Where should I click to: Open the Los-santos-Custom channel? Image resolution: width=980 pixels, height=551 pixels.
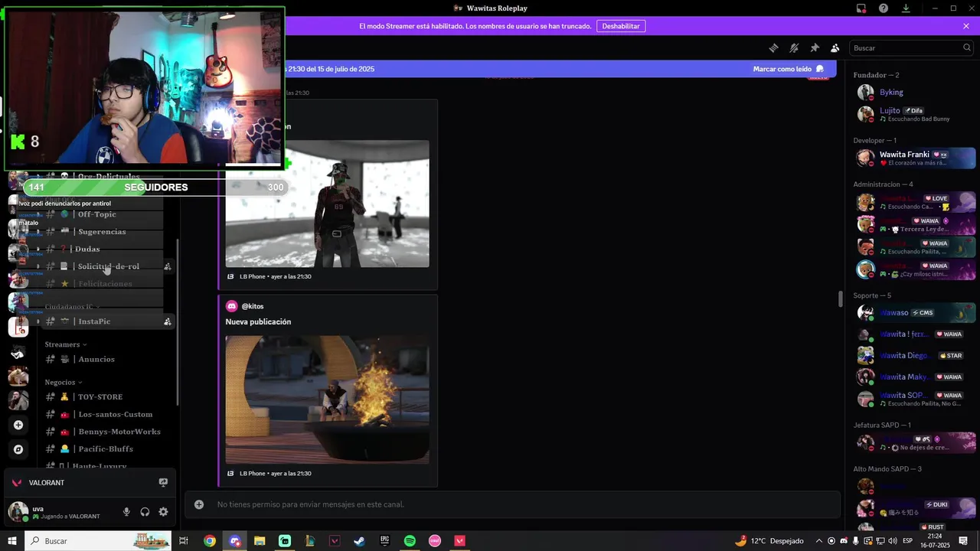coord(107,414)
